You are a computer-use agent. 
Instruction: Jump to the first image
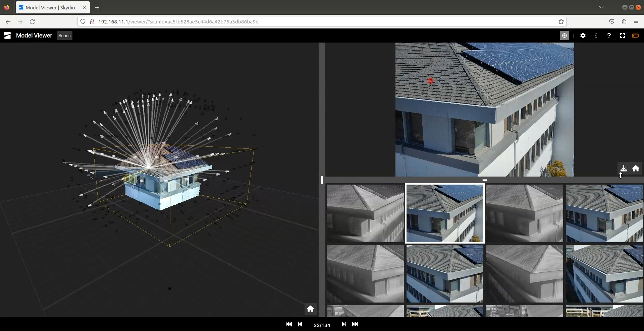pos(288,324)
